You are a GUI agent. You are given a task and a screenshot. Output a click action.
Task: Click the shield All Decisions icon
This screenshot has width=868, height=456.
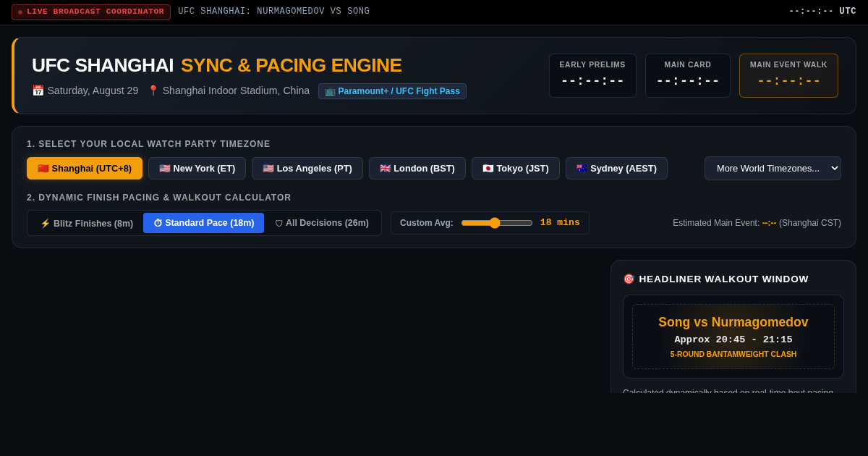278,224
